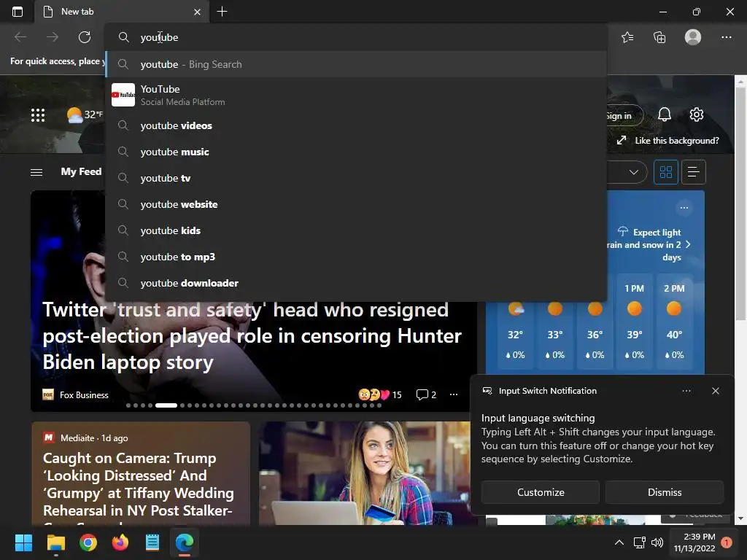747x560 pixels.
Task: Select youtube to mp3 suggestion
Action: point(356,257)
